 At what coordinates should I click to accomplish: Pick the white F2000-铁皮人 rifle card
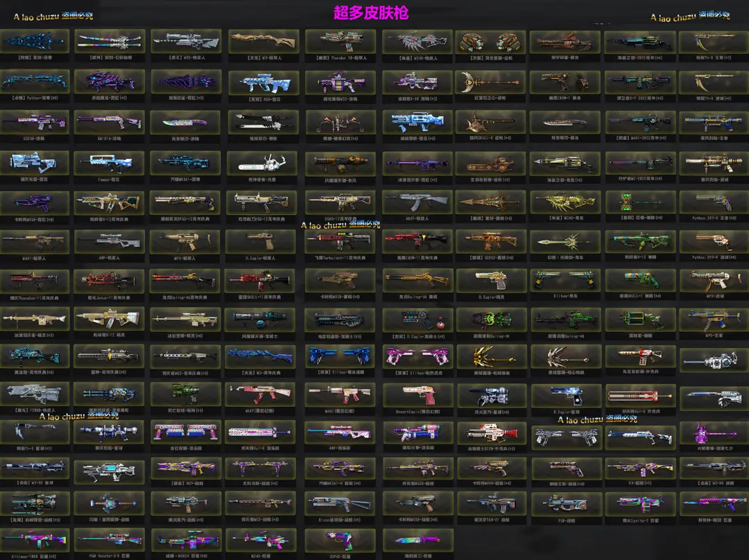(x=35, y=394)
